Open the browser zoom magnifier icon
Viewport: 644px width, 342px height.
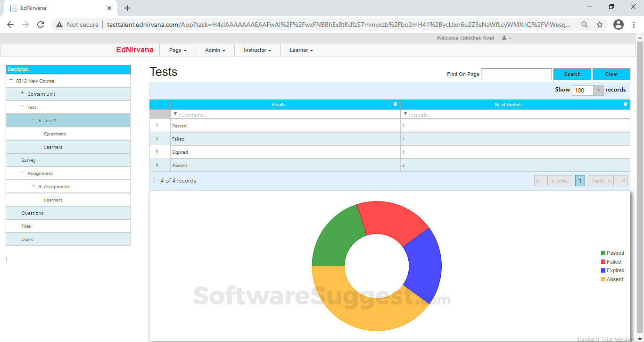[x=585, y=25]
